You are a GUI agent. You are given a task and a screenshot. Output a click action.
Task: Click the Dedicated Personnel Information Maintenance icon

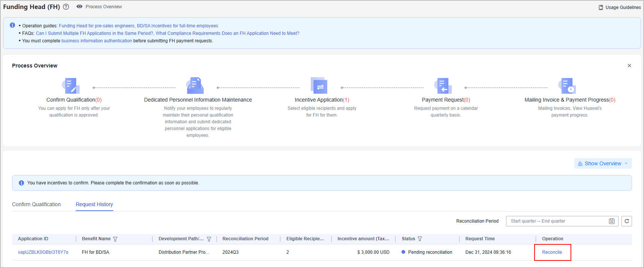click(x=195, y=86)
